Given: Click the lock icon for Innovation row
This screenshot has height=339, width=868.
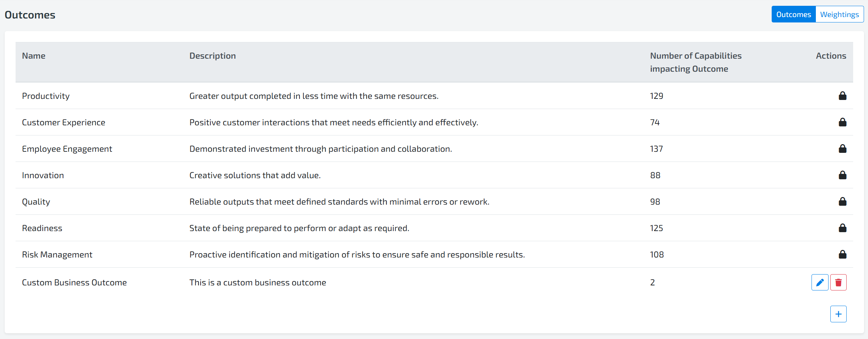Looking at the screenshot, I should coord(842,175).
